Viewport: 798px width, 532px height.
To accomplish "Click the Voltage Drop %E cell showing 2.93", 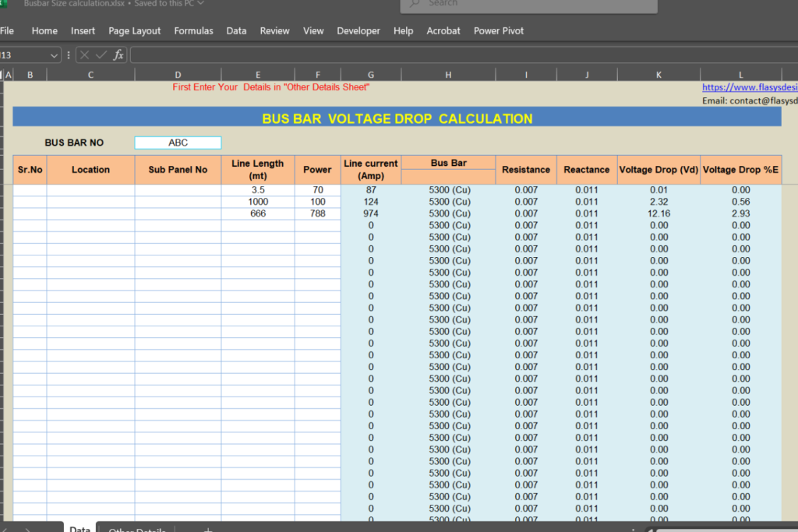I will (740, 213).
